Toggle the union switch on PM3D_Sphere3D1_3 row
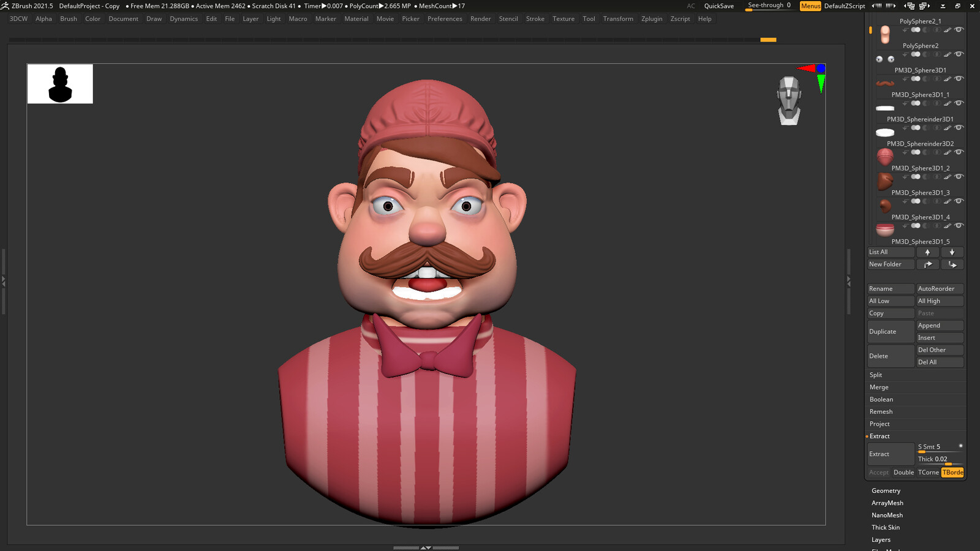 pos(916,201)
